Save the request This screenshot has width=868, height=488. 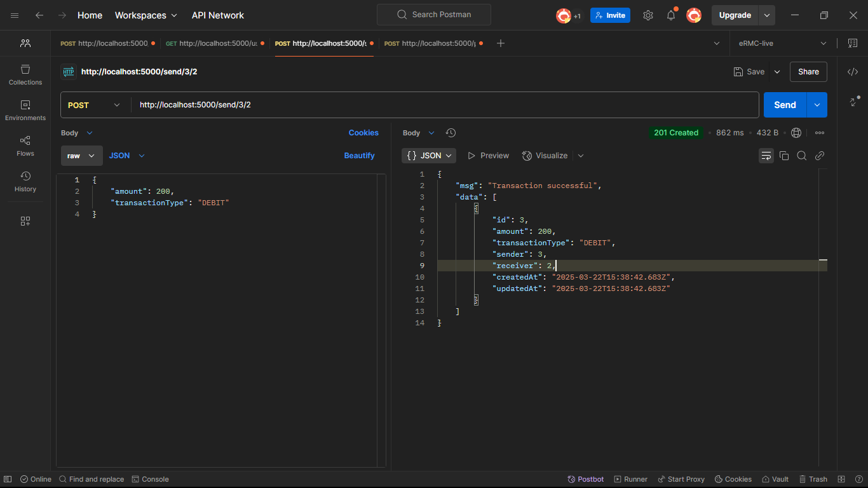coord(749,72)
